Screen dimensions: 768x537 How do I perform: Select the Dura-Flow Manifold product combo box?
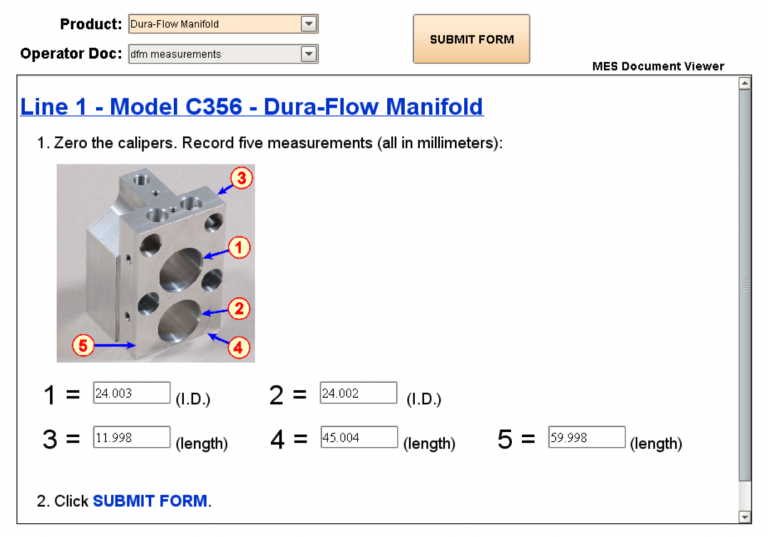point(214,24)
